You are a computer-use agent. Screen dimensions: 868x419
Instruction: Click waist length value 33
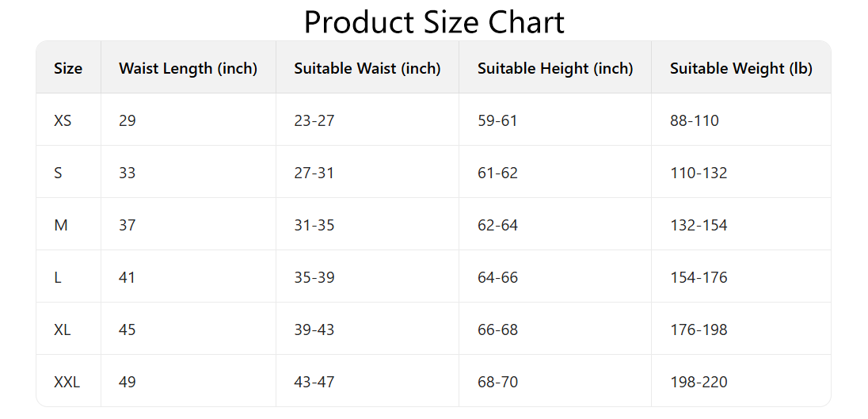(128, 173)
